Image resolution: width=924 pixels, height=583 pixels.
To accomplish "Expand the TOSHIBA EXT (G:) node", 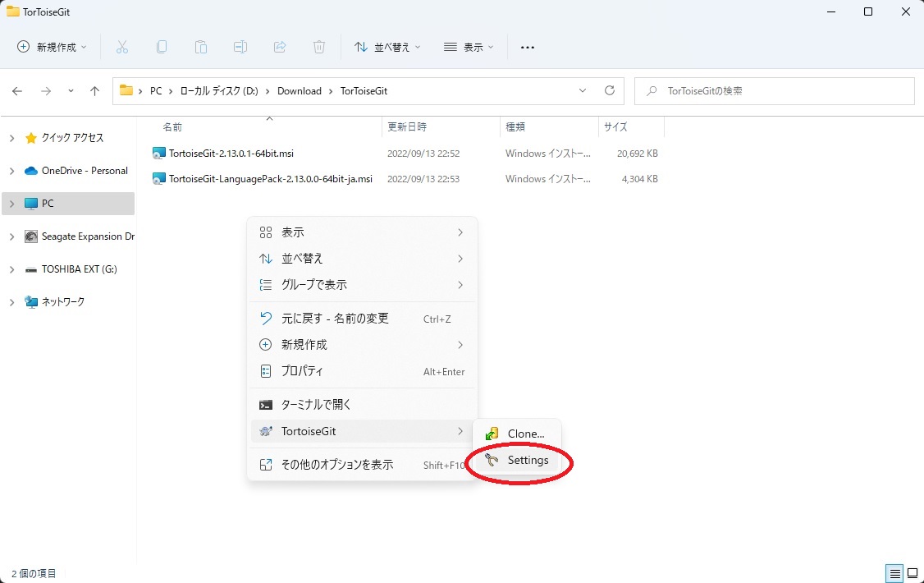I will [x=11, y=269].
